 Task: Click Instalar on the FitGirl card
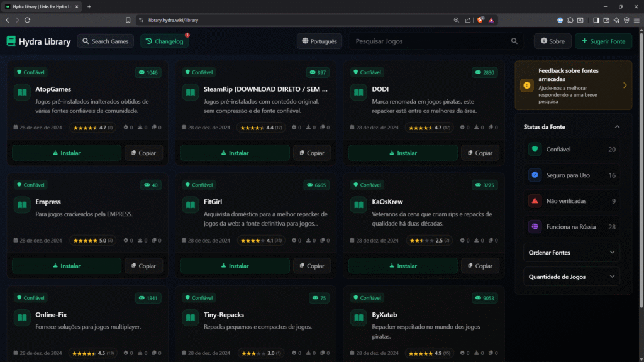[x=235, y=266]
